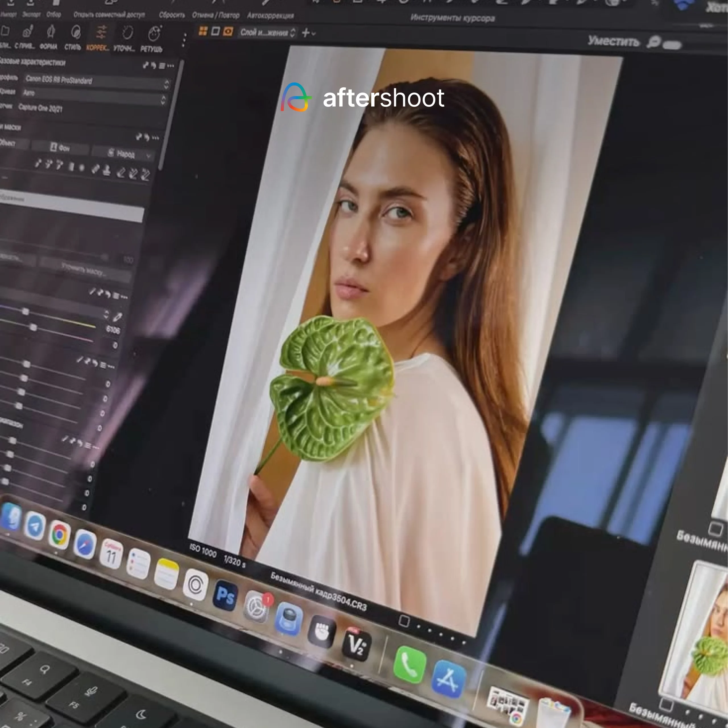Open the App Store from the dock
Screen dimensions: 728x728
coord(449,679)
